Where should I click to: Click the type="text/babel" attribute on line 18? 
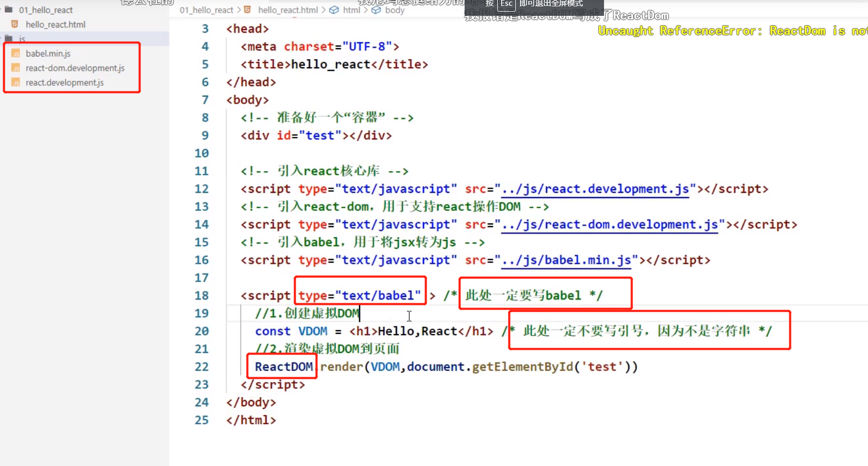coord(360,295)
